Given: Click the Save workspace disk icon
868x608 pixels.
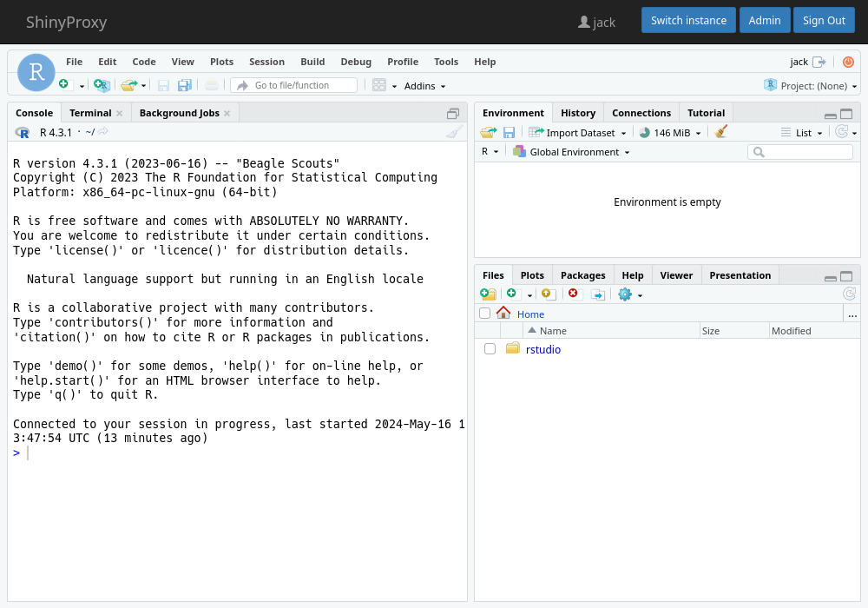Looking at the screenshot, I should click(x=509, y=132).
